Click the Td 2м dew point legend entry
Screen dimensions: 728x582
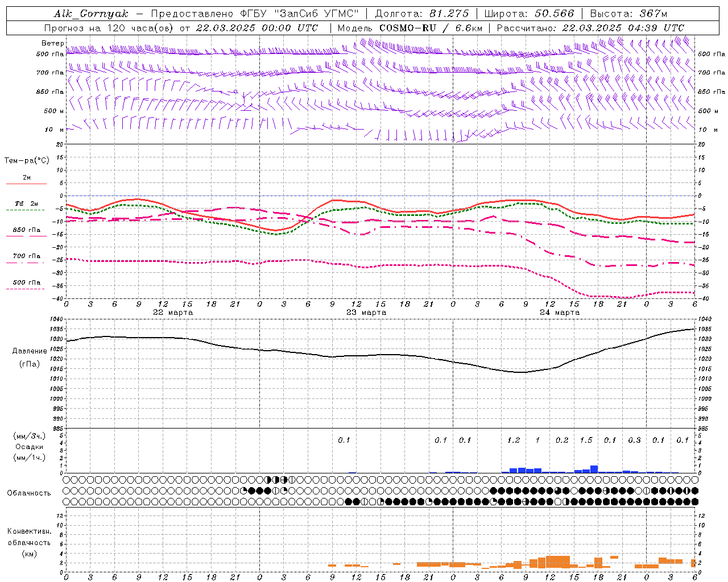[x=26, y=203]
